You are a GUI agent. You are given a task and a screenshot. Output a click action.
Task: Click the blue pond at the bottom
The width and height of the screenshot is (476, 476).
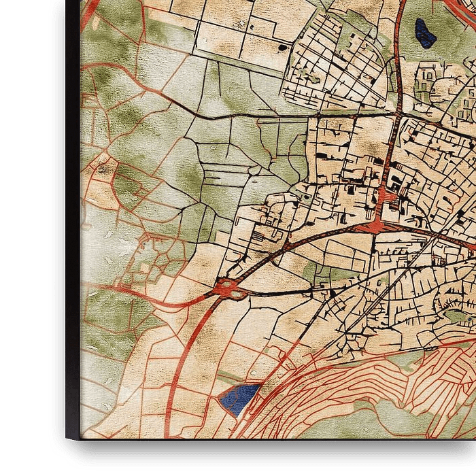(x=238, y=398)
